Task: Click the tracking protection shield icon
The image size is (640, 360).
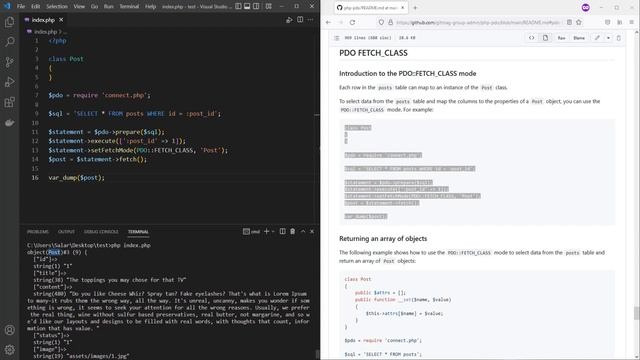Action: pos(381,22)
